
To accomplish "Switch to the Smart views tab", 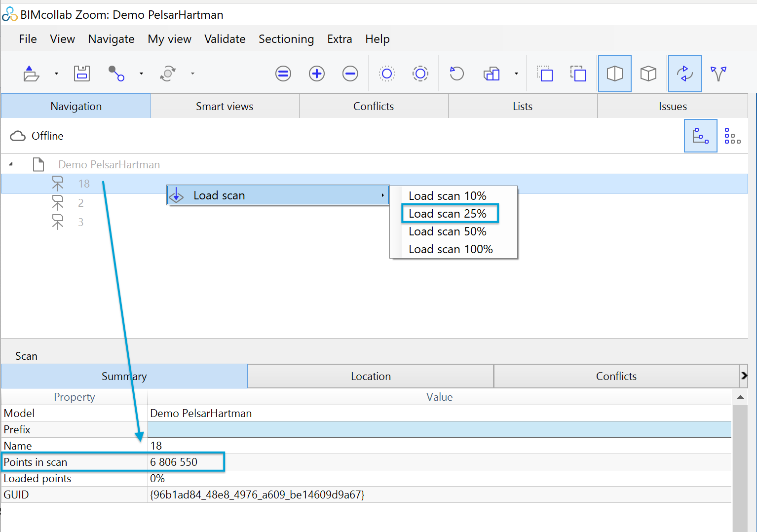I will (x=225, y=106).
